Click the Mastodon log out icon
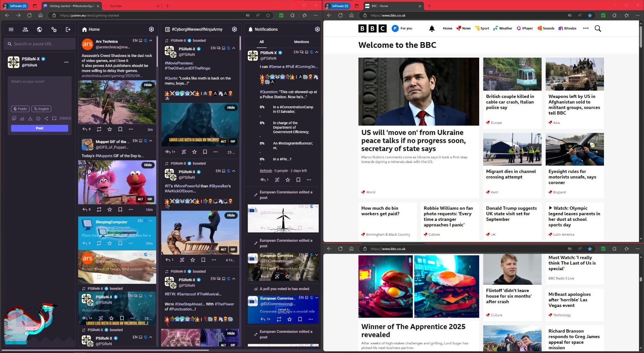The height and width of the screenshot is (353, 644). [68, 29]
